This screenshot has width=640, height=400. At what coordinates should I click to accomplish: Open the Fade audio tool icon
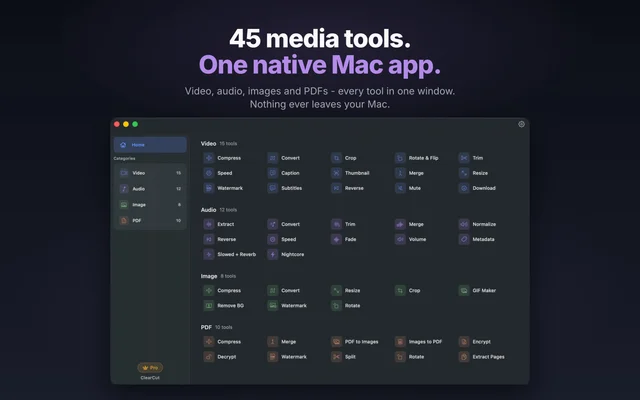tap(336, 239)
